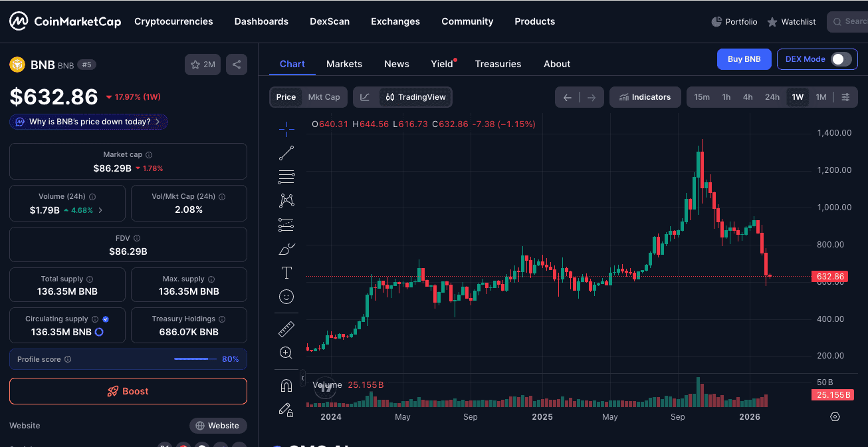Select the 24h timeframe interval
The width and height of the screenshot is (868, 447).
772,97
